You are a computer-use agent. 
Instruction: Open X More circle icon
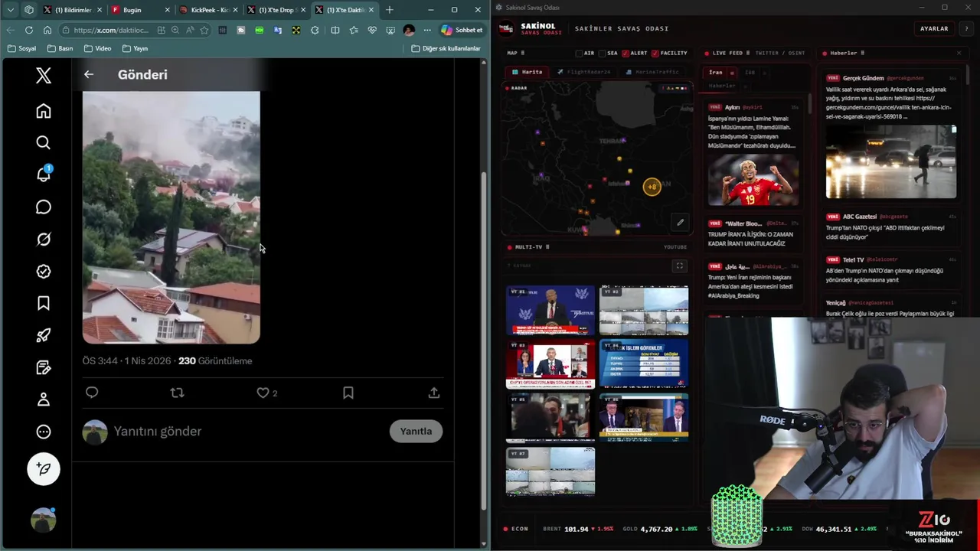pos(44,432)
